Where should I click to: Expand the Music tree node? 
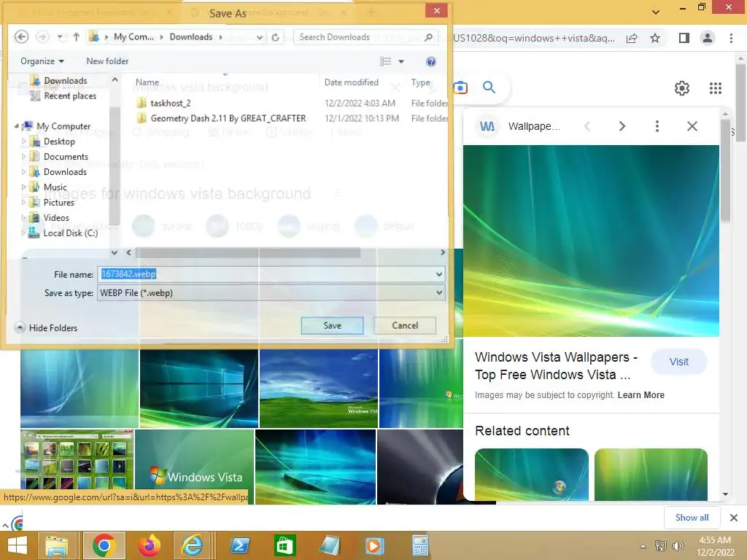tap(24, 187)
